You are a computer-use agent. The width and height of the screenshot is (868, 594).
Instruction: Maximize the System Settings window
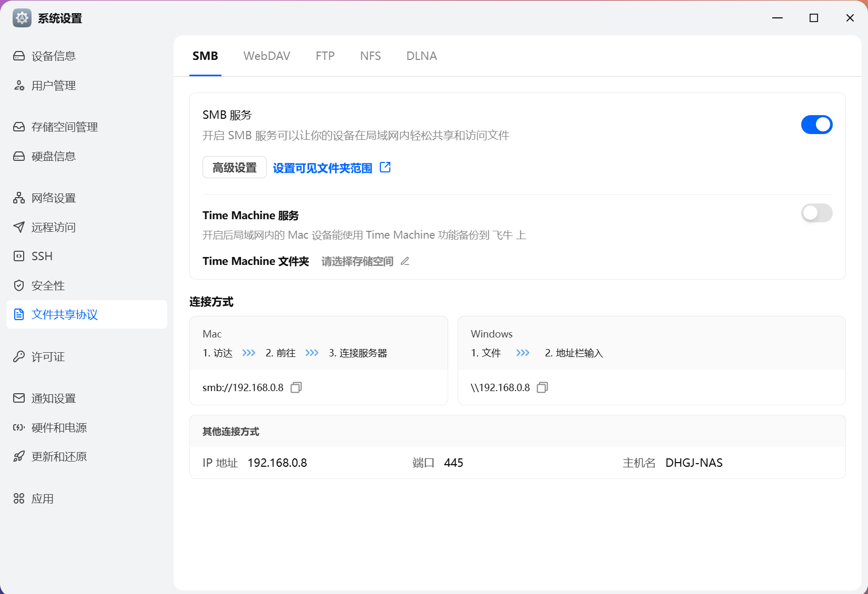point(814,18)
